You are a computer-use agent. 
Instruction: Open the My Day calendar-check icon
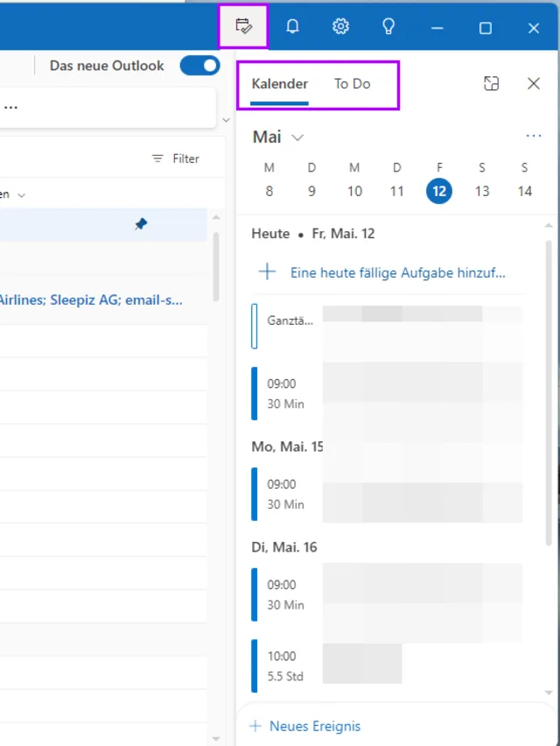(x=243, y=27)
